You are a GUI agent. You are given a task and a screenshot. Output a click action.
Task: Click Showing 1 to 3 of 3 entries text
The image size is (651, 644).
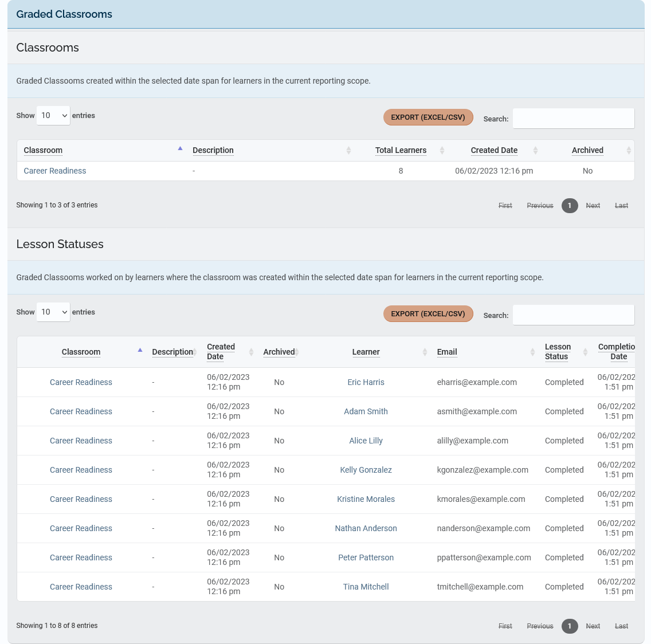click(x=57, y=205)
